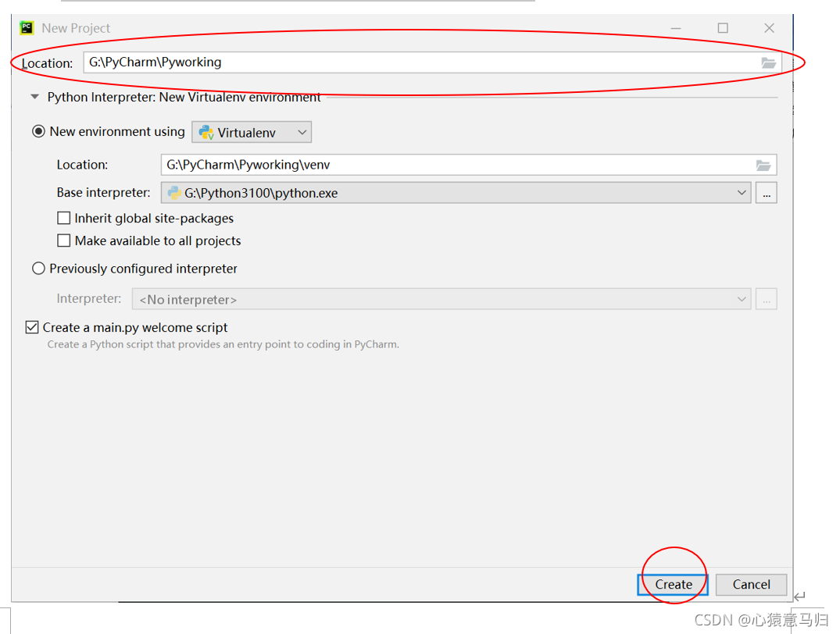Browse folder for project Location field

point(769,62)
